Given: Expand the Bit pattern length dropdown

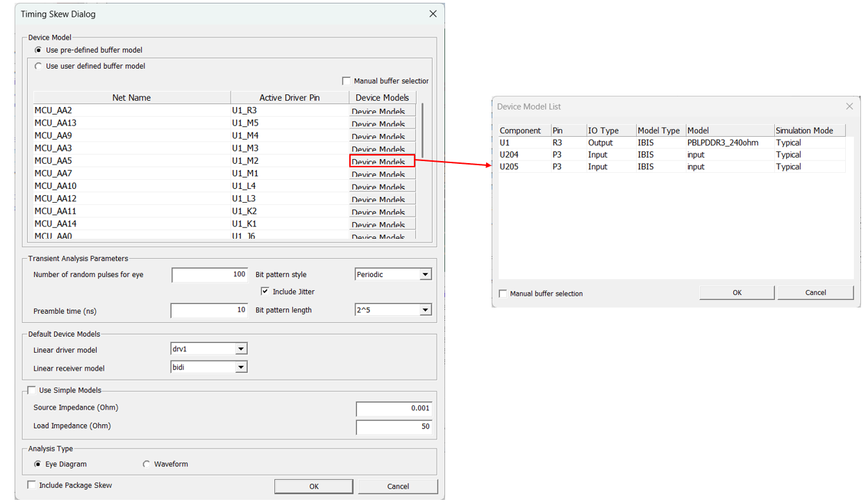Looking at the screenshot, I should (425, 310).
